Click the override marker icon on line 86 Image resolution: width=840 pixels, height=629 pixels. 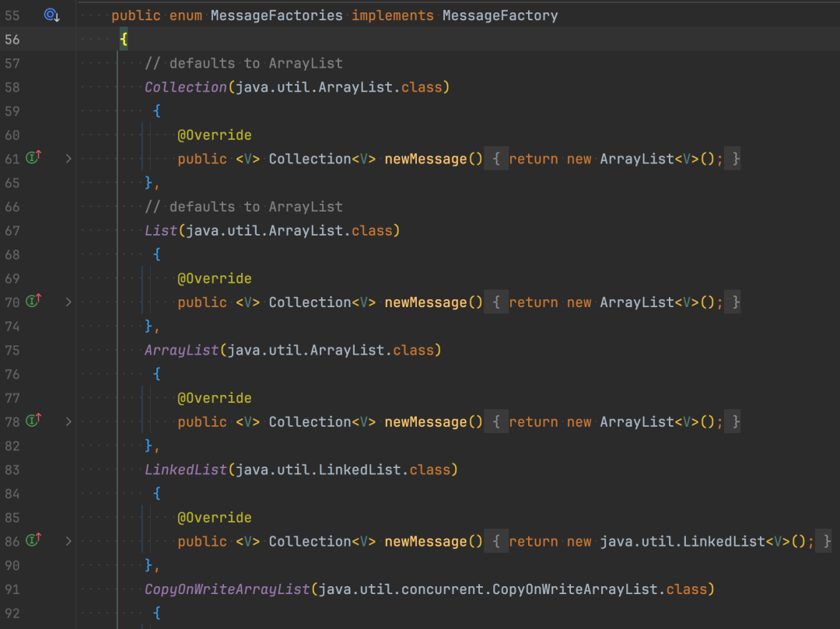(x=33, y=540)
